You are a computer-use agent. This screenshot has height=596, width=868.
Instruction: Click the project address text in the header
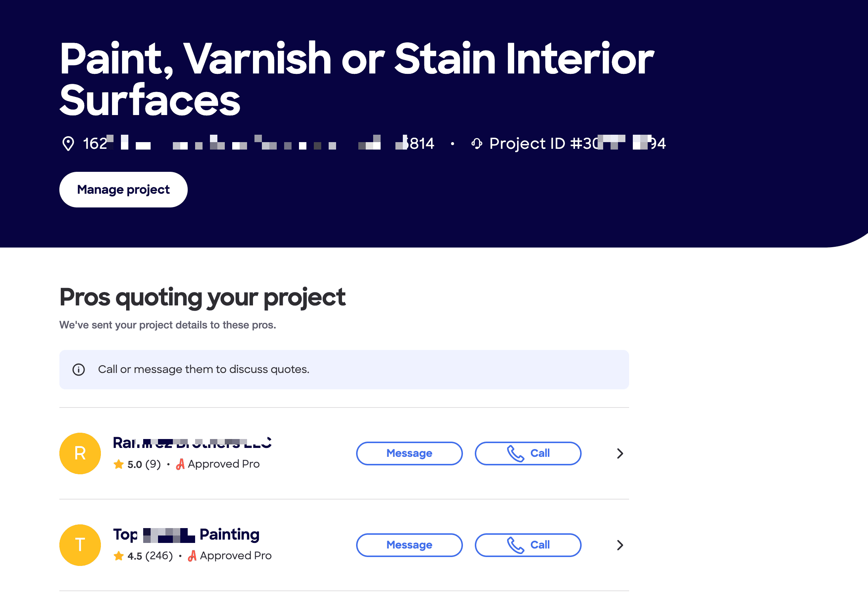pos(259,144)
